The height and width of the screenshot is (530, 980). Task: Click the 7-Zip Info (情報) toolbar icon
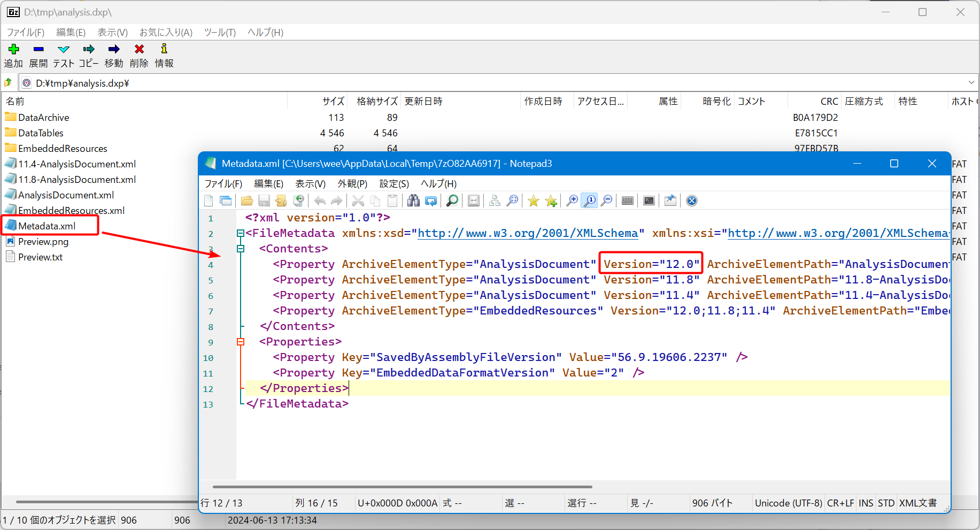pyautogui.click(x=164, y=49)
